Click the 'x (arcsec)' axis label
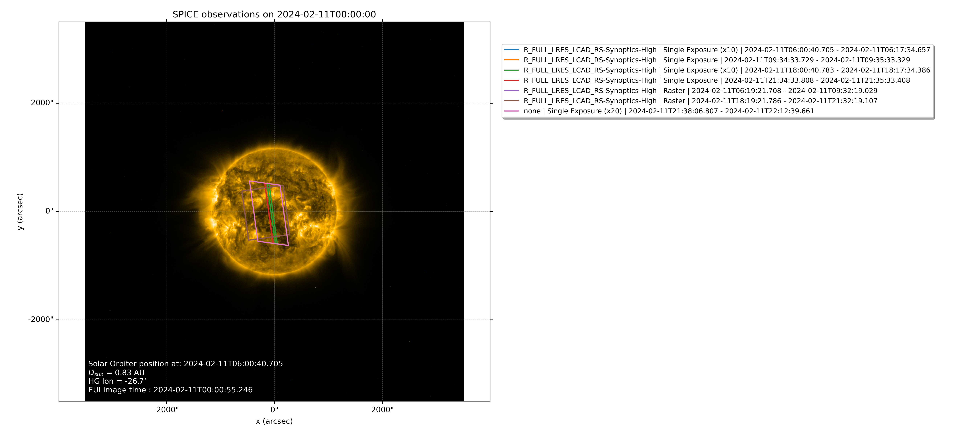 pyautogui.click(x=274, y=421)
